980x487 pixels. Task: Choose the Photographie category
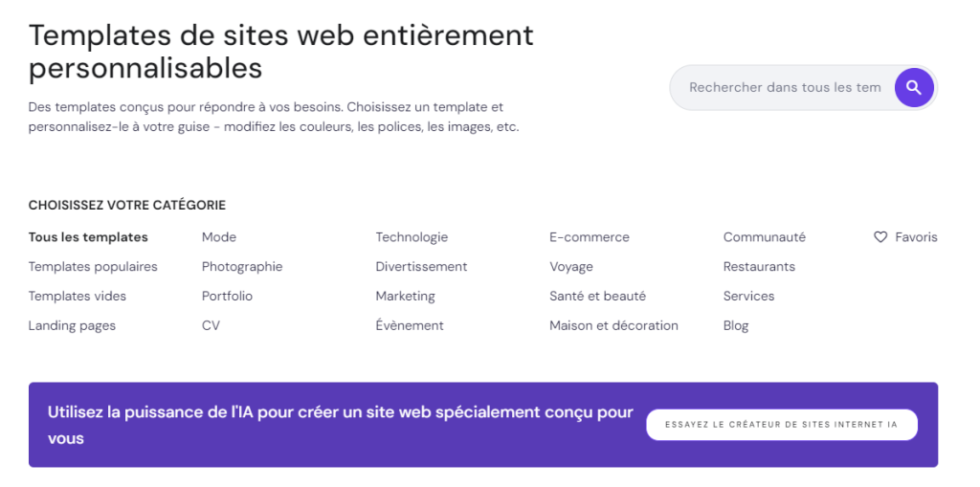tap(242, 267)
